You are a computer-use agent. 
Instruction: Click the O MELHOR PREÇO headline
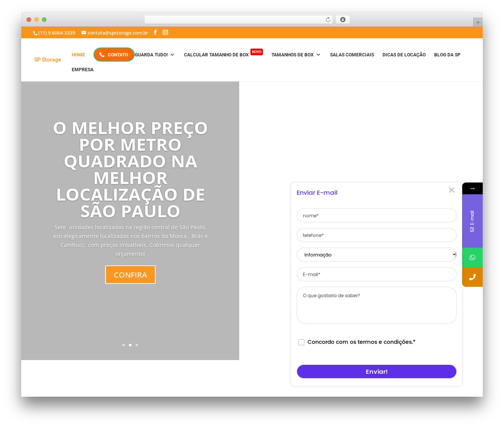[130, 169]
